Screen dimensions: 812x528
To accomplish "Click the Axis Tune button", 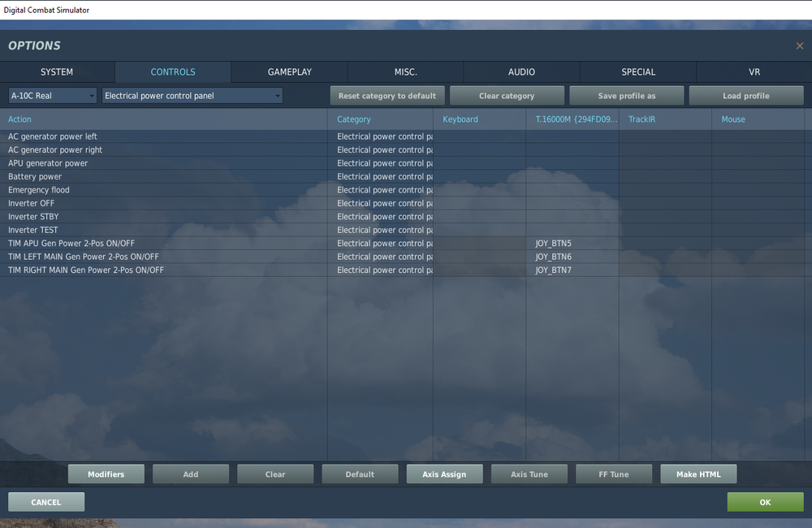I will pyautogui.click(x=529, y=474).
